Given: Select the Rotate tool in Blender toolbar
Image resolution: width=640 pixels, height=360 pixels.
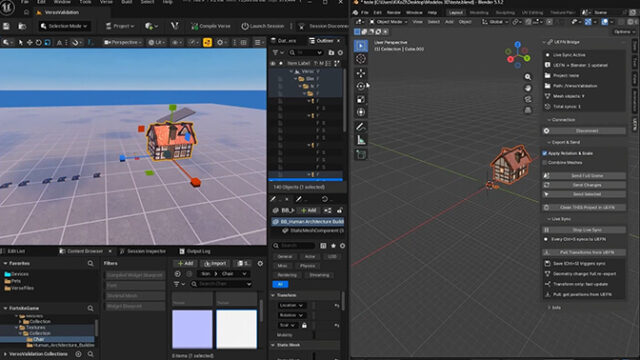Looking at the screenshot, I should [361, 86].
